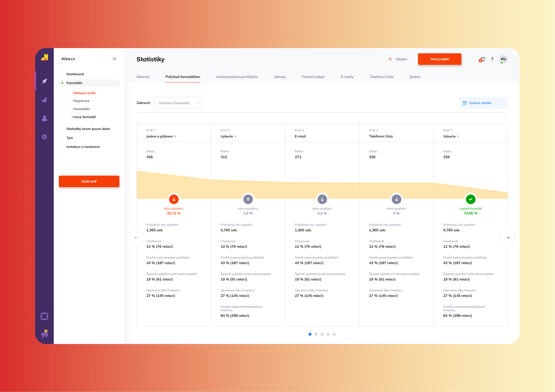
Task: Open the notifications bell icon
Action: pos(482,59)
